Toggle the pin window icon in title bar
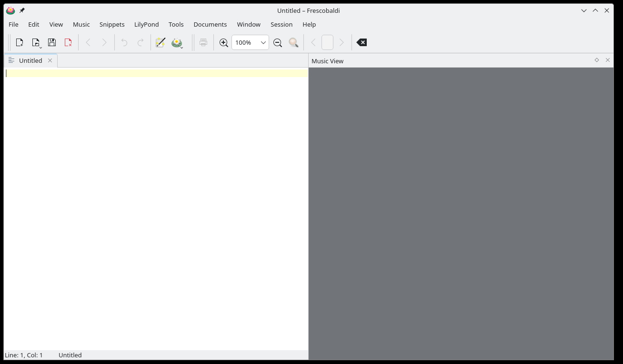623x364 pixels. pyautogui.click(x=22, y=10)
